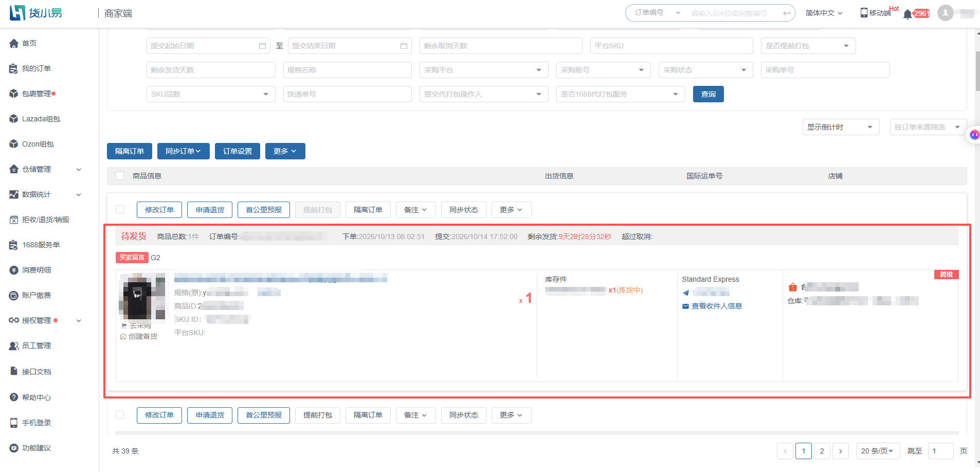This screenshot has width=980, height=472.
Task: Click the 查询 search button
Action: [708, 94]
